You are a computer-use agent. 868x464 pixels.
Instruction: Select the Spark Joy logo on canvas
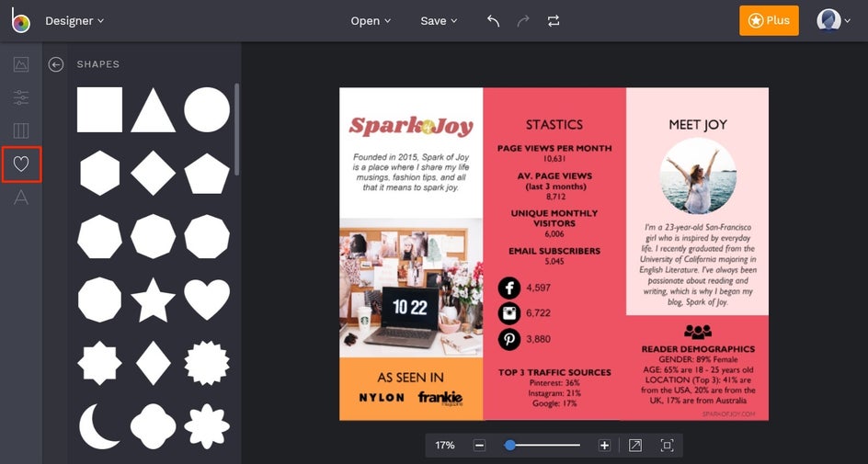coord(411,127)
